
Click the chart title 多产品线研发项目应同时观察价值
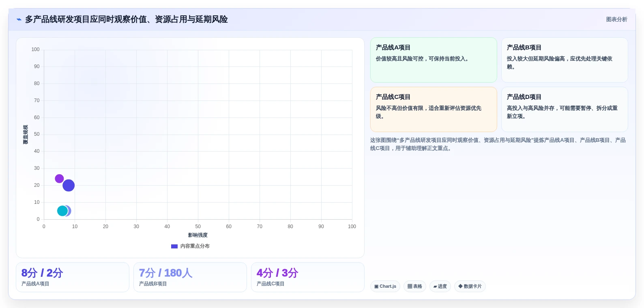coord(126,19)
